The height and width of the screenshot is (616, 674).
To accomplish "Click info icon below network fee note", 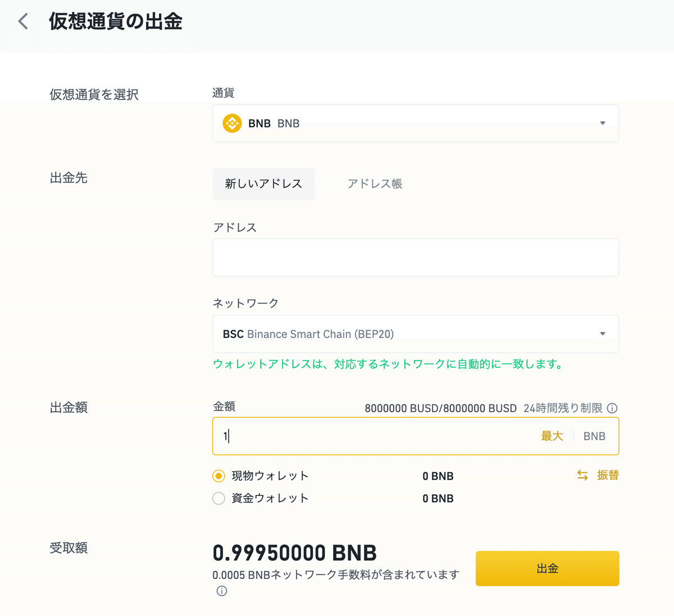I will (x=222, y=591).
